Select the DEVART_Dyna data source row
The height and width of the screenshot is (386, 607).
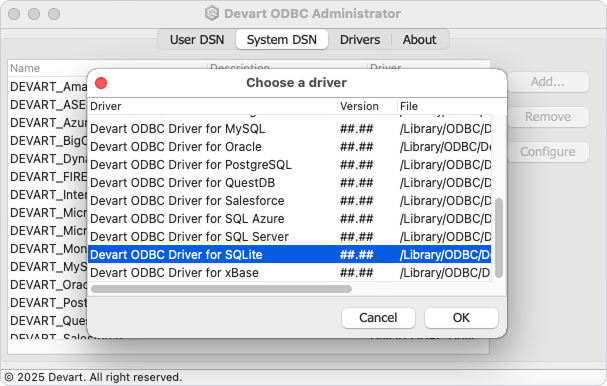point(48,159)
